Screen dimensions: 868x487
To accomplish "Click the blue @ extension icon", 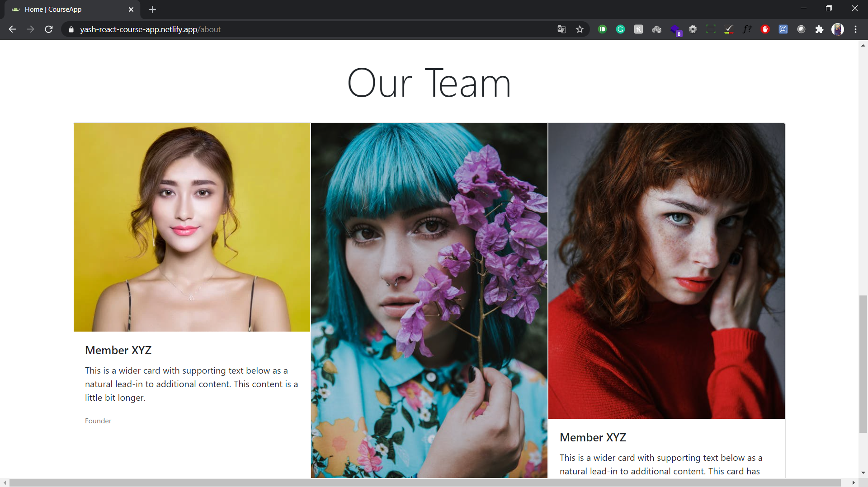I will tap(783, 29).
